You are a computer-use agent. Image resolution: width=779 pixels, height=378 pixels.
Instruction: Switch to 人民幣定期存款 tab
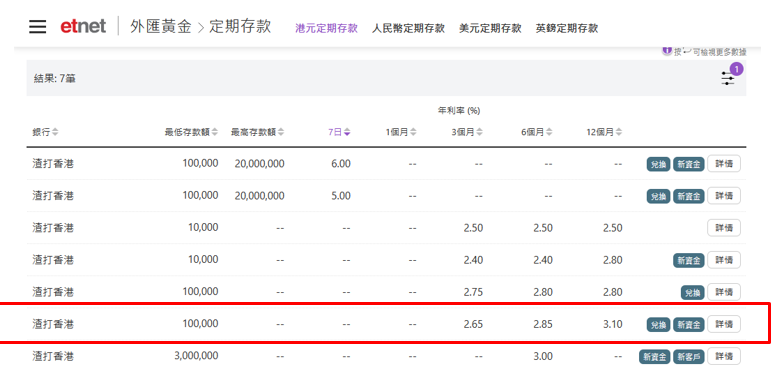click(x=408, y=28)
